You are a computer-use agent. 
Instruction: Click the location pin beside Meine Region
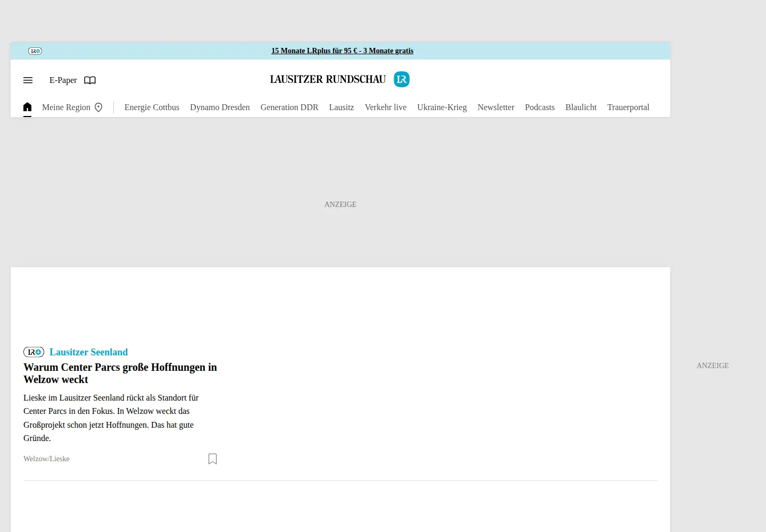click(x=98, y=107)
